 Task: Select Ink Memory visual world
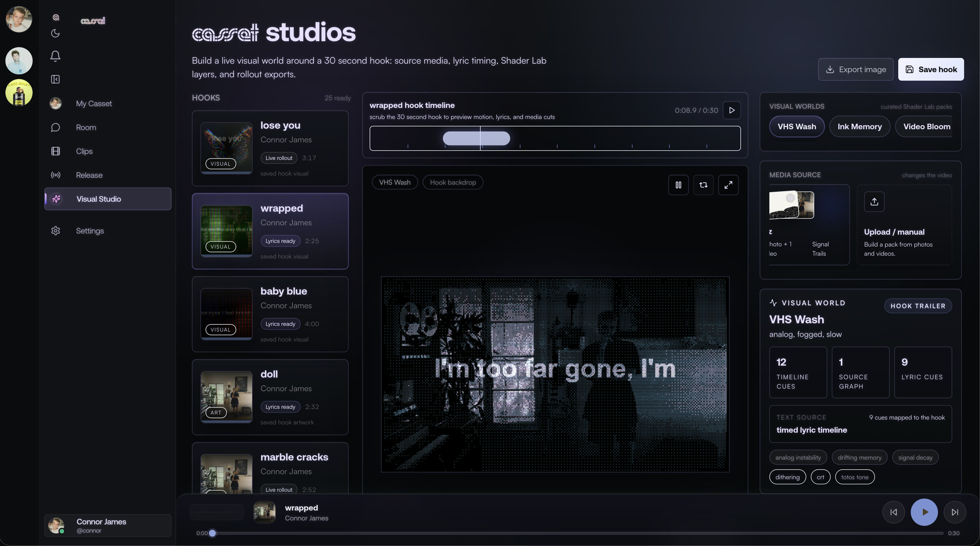(x=859, y=126)
